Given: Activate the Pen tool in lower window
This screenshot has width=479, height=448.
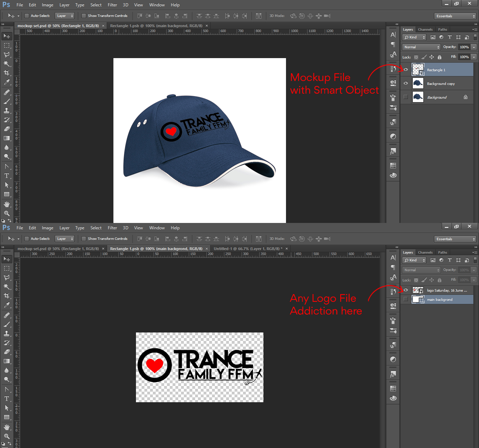Looking at the screenshot, I should click(7, 389).
